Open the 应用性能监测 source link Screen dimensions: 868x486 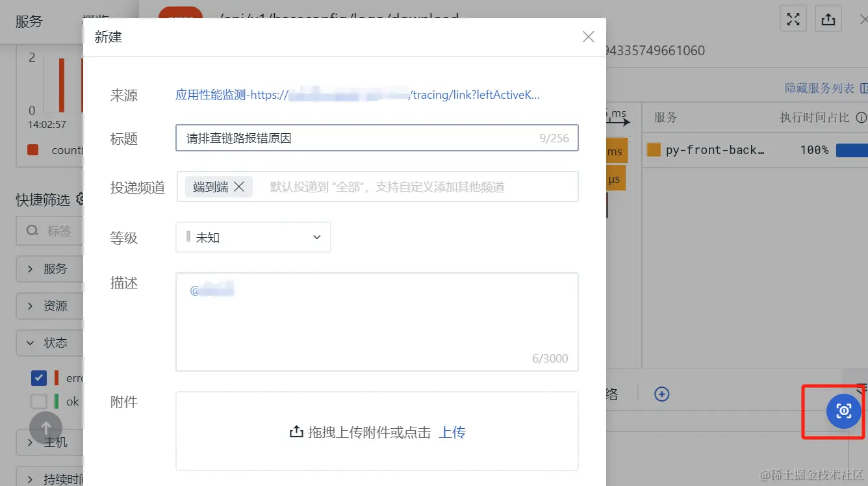tap(357, 95)
